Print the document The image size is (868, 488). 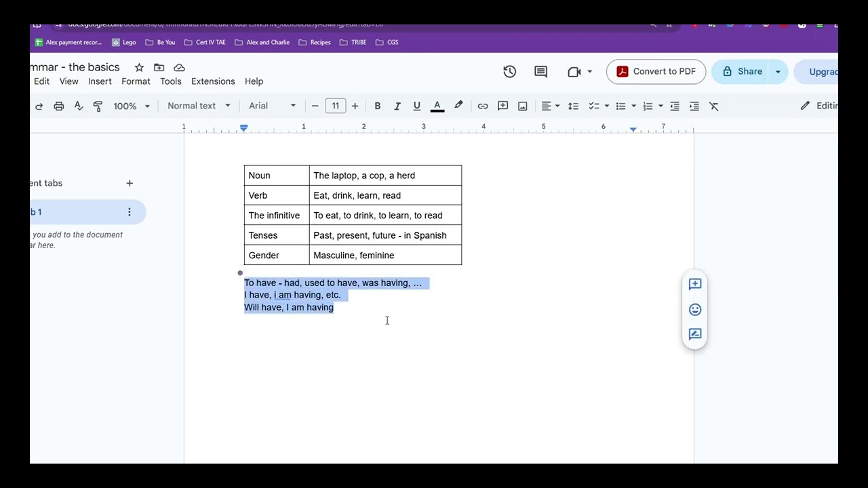[x=59, y=106]
